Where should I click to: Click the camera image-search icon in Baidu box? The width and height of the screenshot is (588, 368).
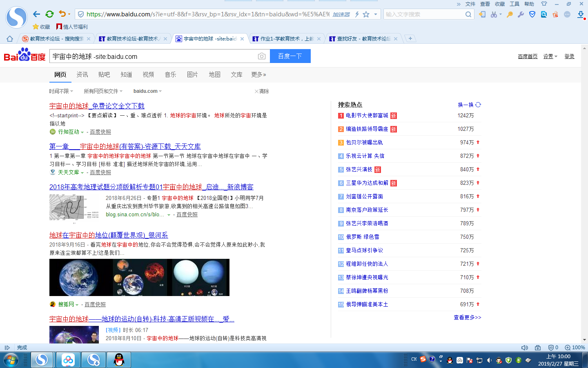[x=262, y=56]
